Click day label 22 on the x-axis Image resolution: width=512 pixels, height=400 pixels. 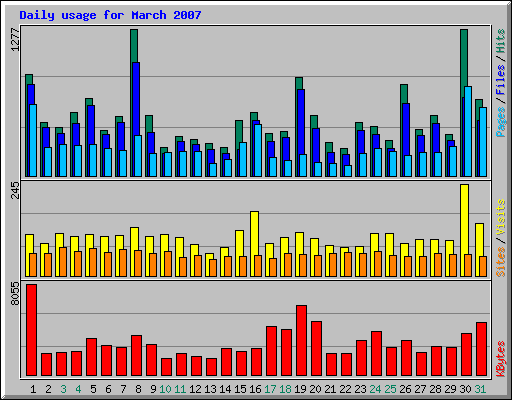(345, 389)
